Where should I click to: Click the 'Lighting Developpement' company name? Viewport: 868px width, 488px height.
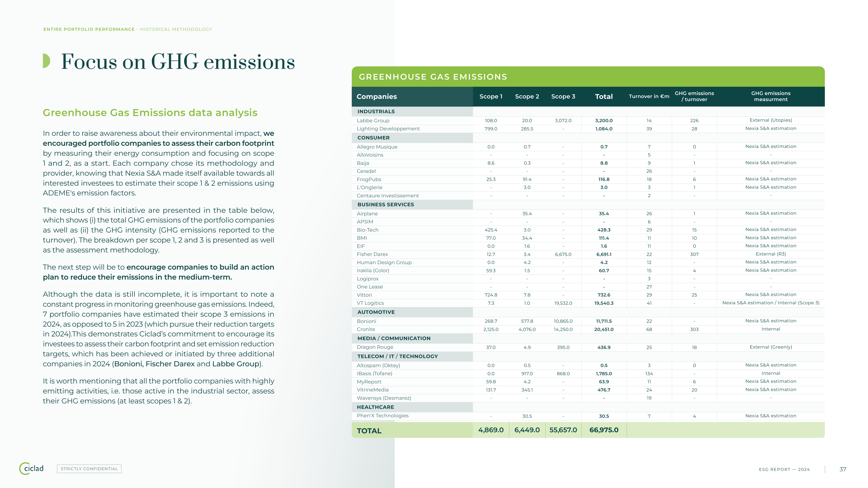tap(388, 129)
